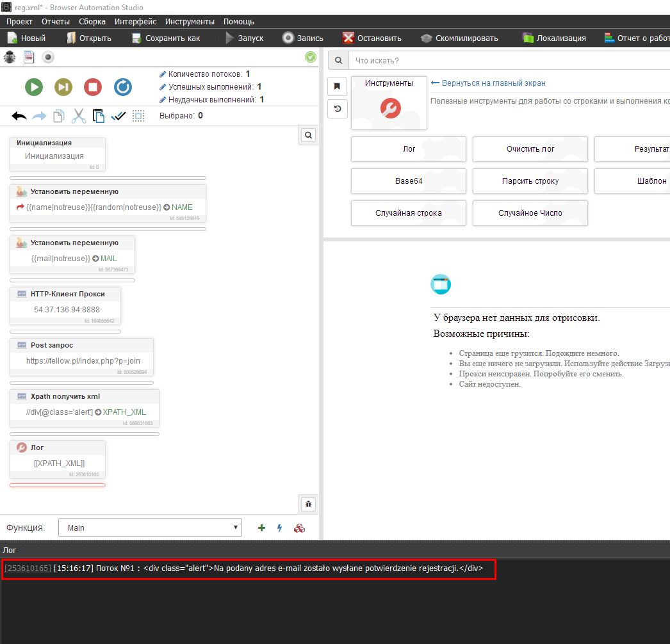Click the history clock icon
The width and height of the screenshot is (670, 644).
pos(337,108)
